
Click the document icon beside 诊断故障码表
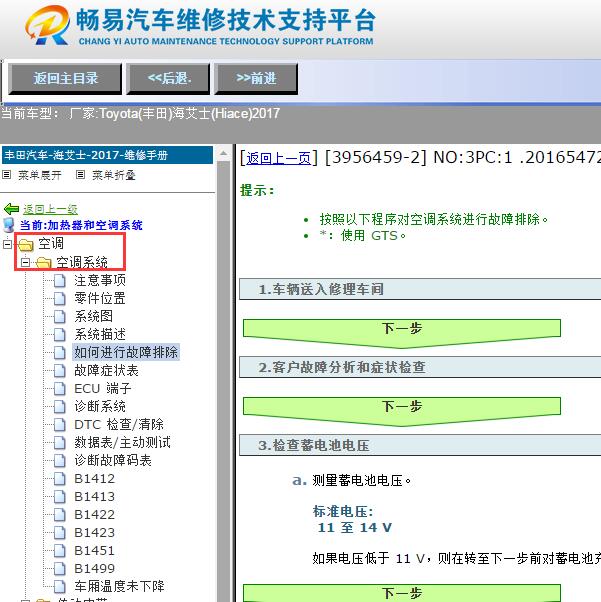coord(60,460)
